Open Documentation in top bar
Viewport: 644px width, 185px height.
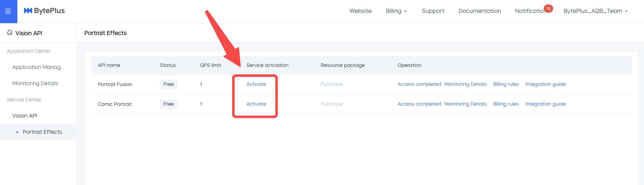480,11
